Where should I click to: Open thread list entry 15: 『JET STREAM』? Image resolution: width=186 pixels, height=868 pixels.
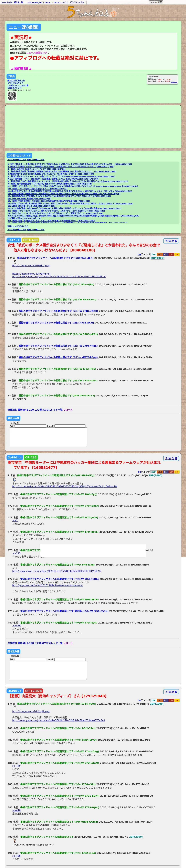tap(29, 199)
